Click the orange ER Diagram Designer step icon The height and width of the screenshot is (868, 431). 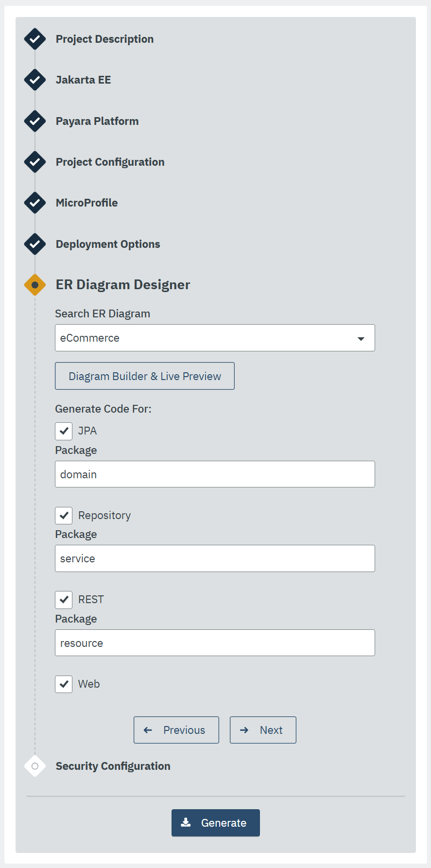[35, 285]
